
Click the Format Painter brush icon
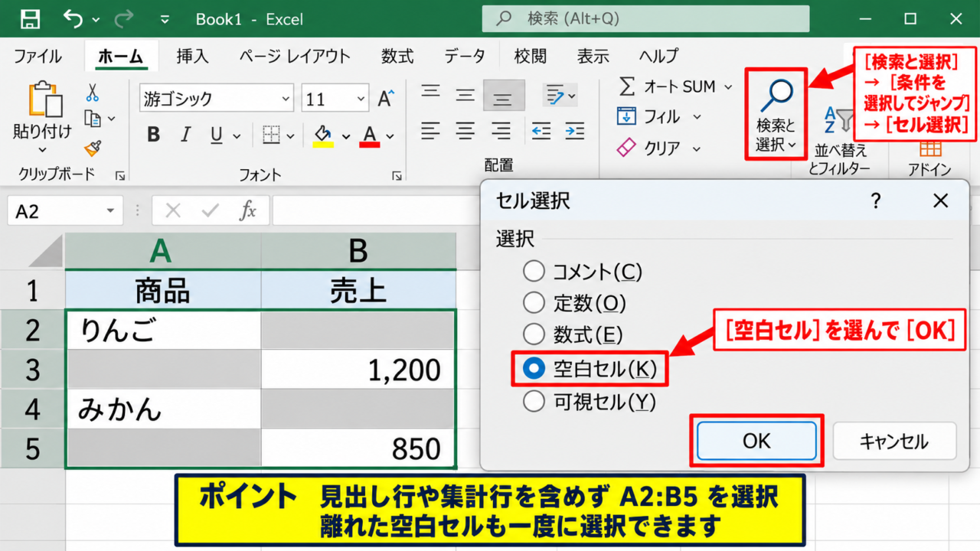[93, 148]
